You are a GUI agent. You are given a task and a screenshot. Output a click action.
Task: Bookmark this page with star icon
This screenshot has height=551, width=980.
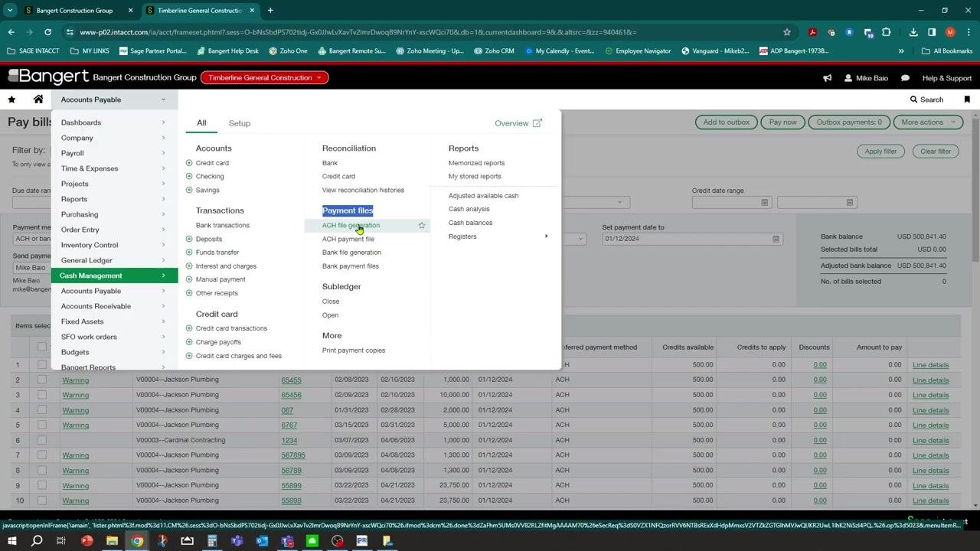click(786, 32)
